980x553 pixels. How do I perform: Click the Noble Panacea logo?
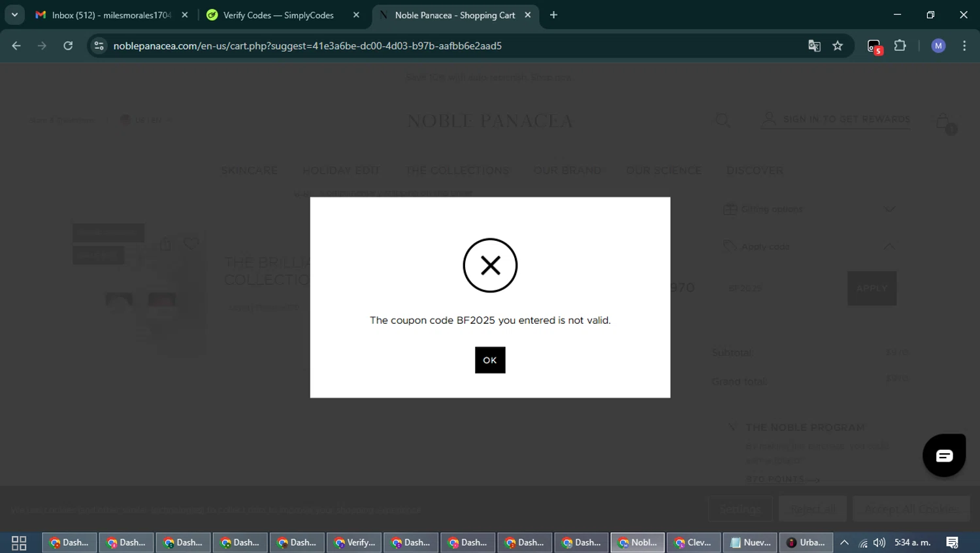point(490,121)
